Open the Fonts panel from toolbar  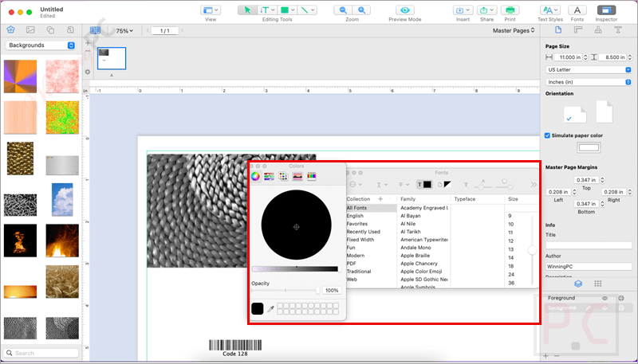click(x=577, y=10)
